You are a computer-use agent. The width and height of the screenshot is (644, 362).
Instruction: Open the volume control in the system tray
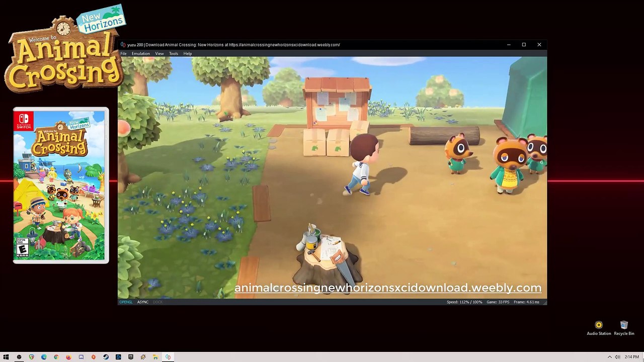(617, 357)
